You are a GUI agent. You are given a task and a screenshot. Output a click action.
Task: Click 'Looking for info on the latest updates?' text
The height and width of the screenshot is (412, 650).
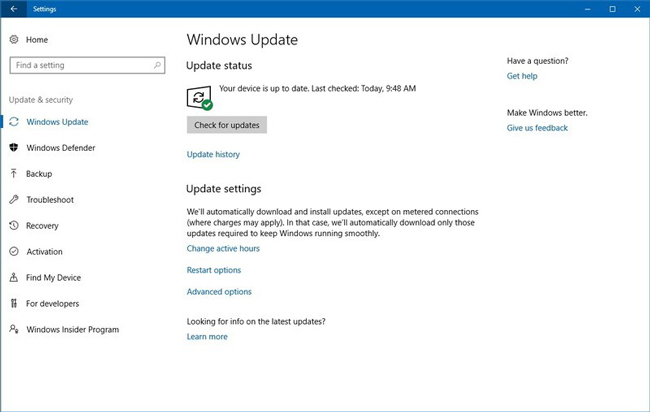256,321
